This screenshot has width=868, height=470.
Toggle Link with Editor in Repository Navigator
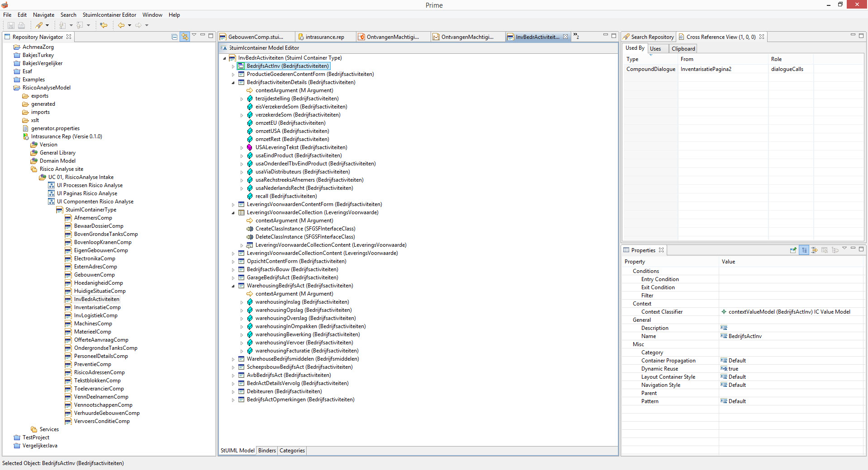point(185,37)
